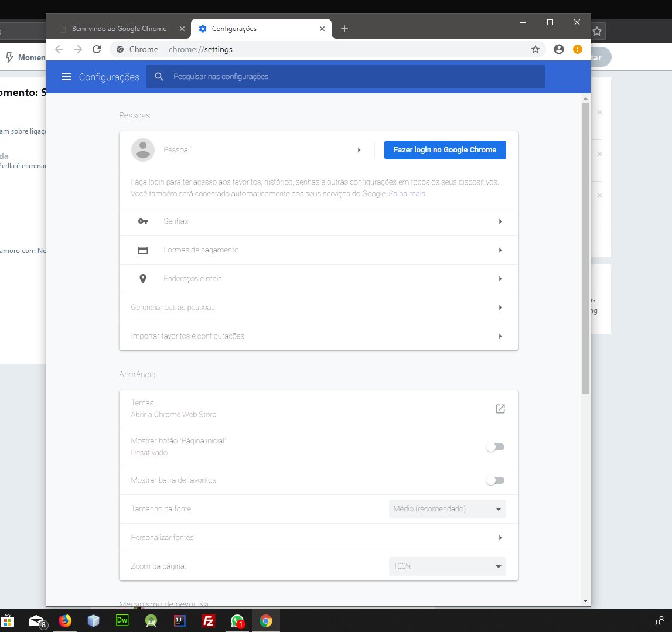Screen dimensions: 672x632
Task: Open Microsoft Store from the taskbar
Action: [x=7, y=621]
